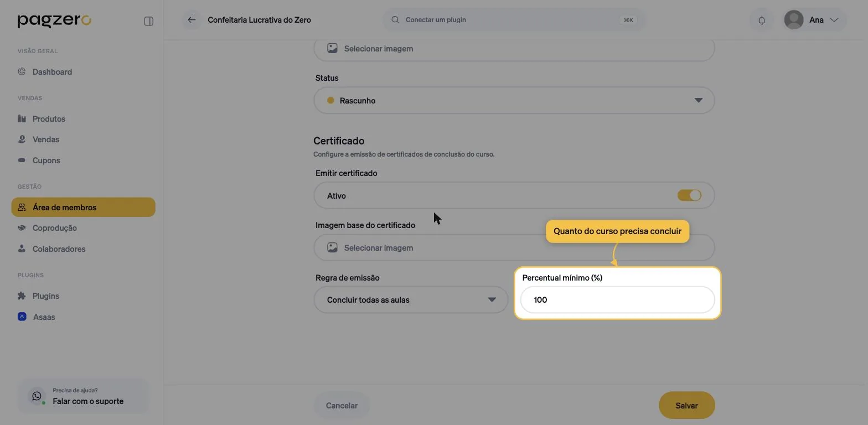The width and height of the screenshot is (868, 425).
Task: Click Falar com o suporte
Action: (88, 401)
